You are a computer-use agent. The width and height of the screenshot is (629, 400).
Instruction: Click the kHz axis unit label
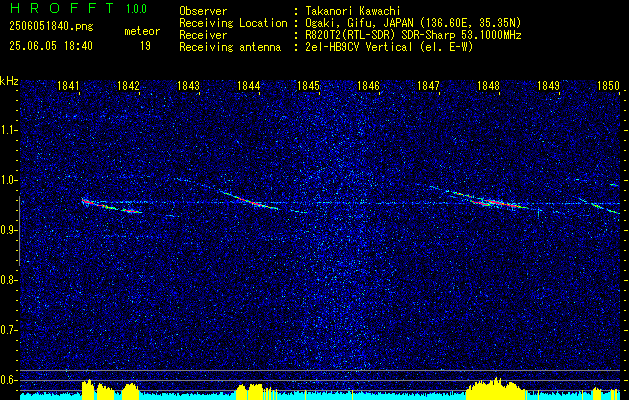[9, 81]
